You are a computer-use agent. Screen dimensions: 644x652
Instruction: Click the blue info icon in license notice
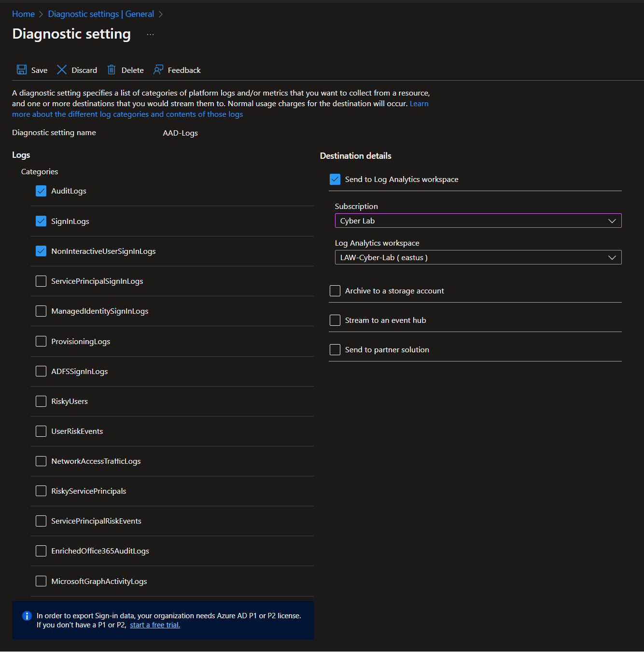coord(27,616)
